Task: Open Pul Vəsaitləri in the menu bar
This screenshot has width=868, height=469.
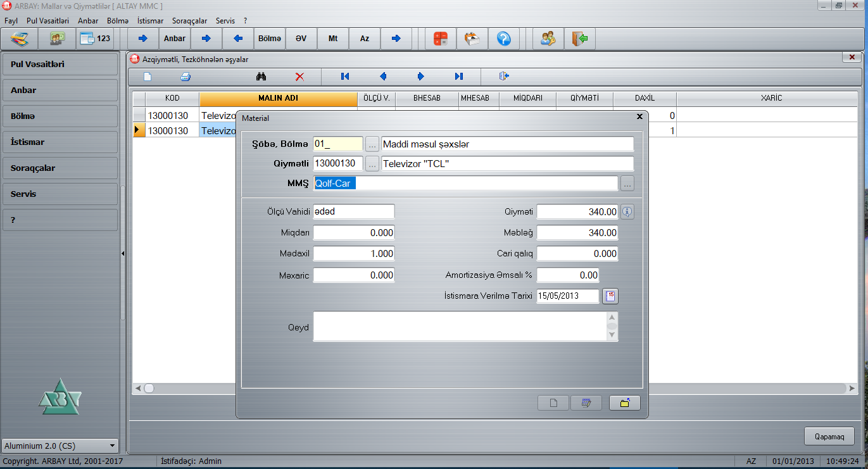Action: (x=47, y=21)
